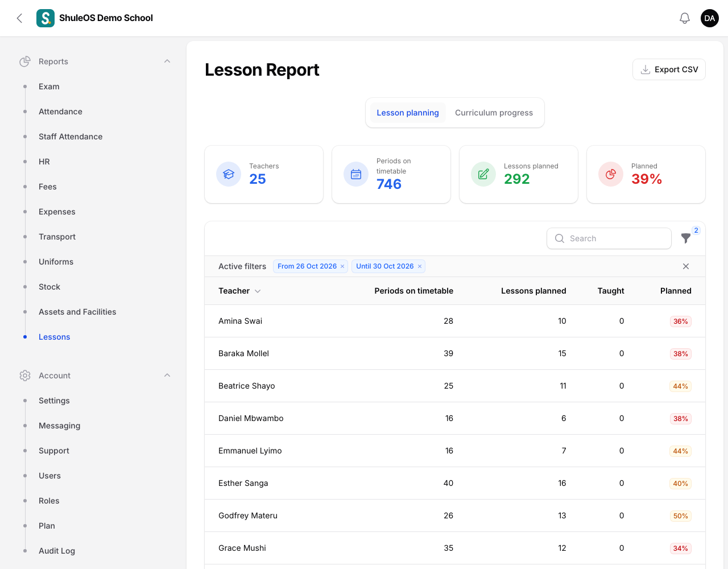Click Baraka Mollel's 38% planned badge
This screenshot has width=728, height=569.
[x=681, y=353]
